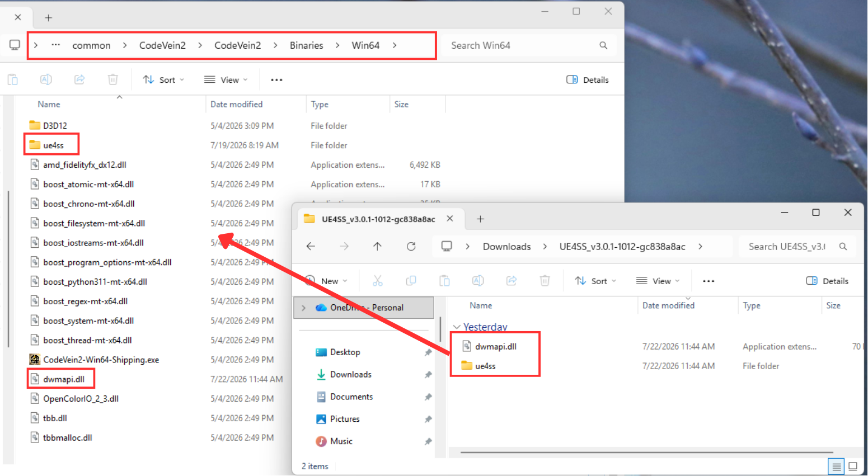Open View dropdown in Win64 window
868x476 pixels.
tap(226, 80)
